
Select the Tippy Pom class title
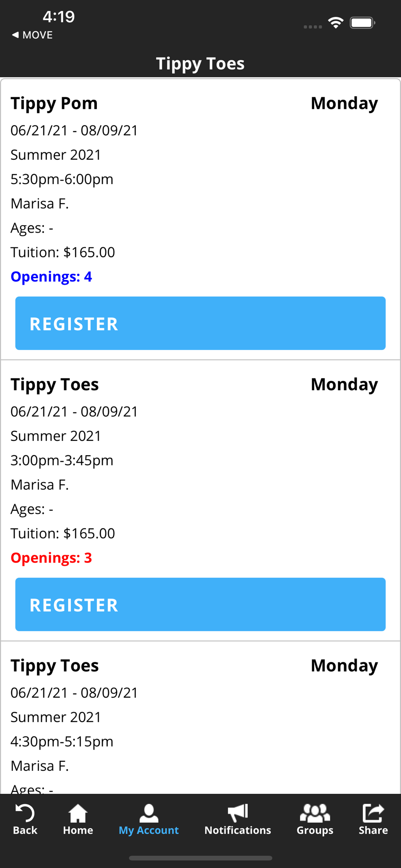[x=54, y=103]
